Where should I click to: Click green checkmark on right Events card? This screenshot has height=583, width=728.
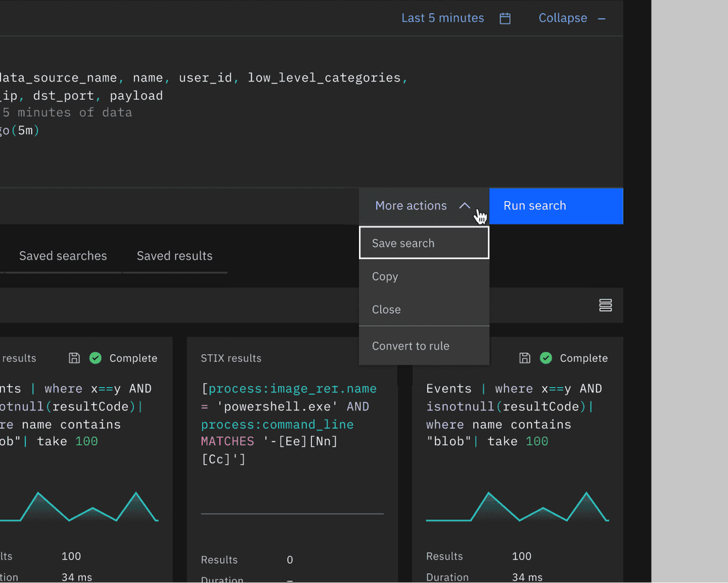(x=546, y=358)
